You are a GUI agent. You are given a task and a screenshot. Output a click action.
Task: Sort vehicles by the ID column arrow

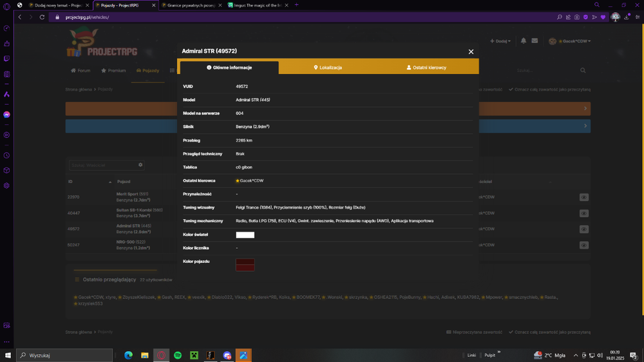tap(109, 182)
